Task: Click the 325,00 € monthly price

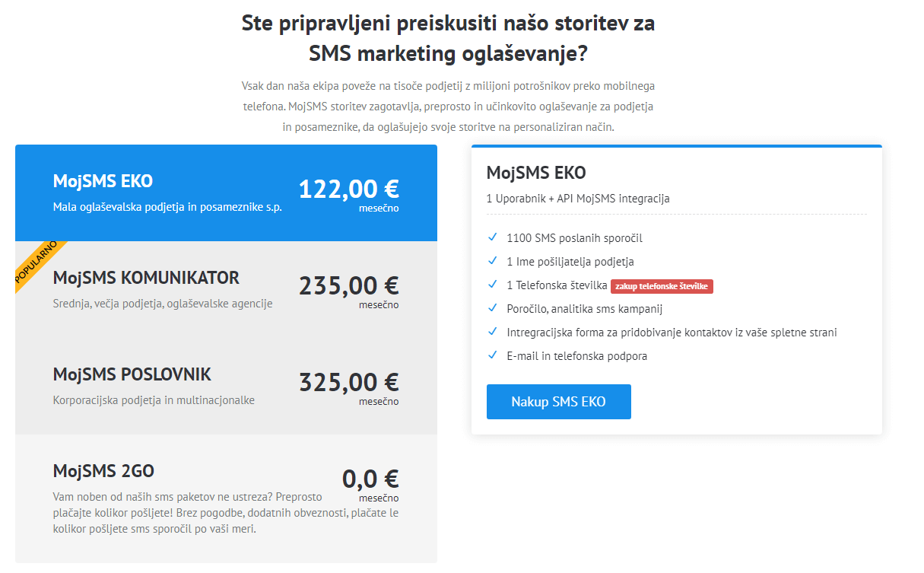Action: click(x=348, y=382)
